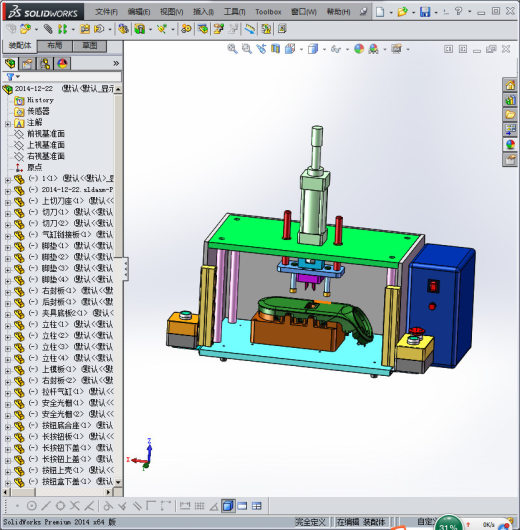
Task: Click the Zoom to Fit magnifier icon
Action: tap(232, 49)
